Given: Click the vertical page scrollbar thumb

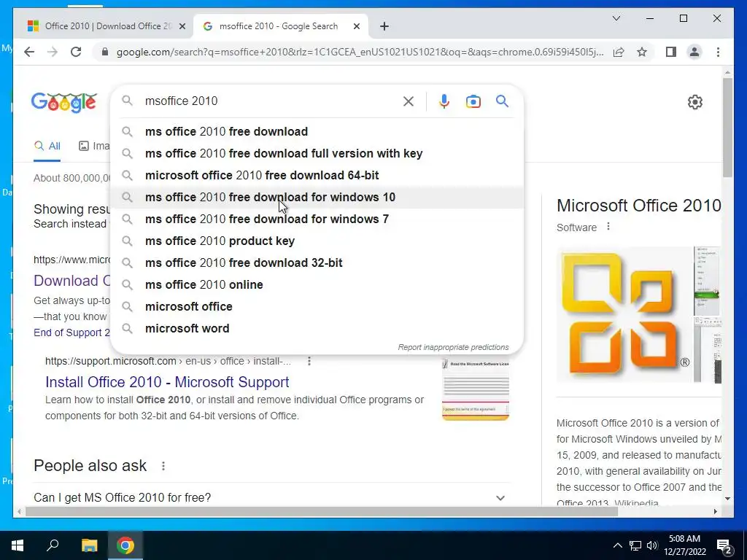Looking at the screenshot, I should click(727, 128).
